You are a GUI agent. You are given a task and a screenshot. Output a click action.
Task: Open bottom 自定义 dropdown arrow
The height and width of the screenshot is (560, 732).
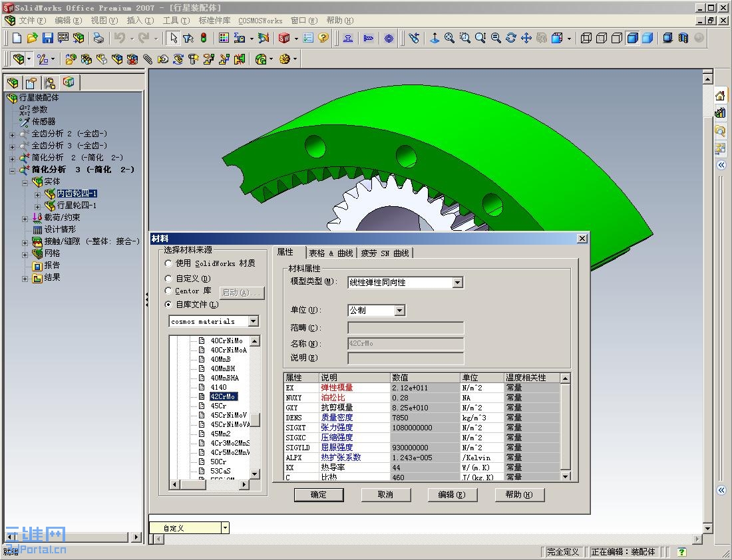(225, 528)
